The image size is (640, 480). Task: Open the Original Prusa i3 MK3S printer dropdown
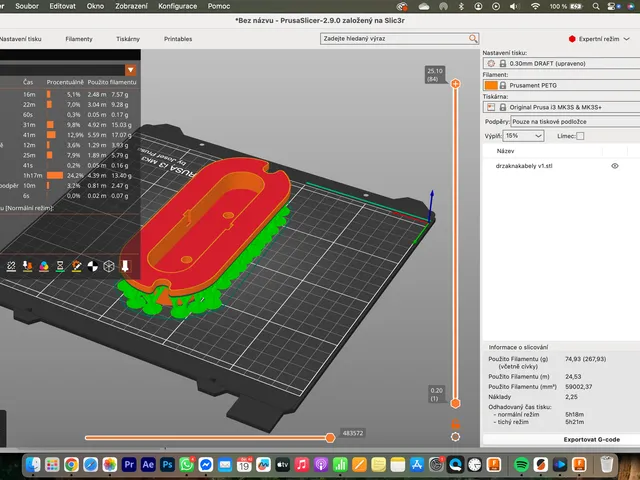(x=562, y=107)
